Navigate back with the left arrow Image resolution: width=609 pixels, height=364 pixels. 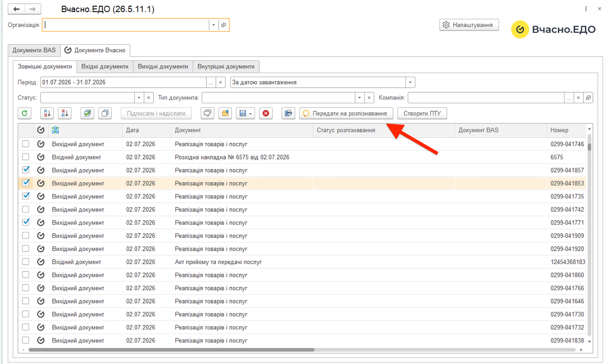[x=16, y=9]
